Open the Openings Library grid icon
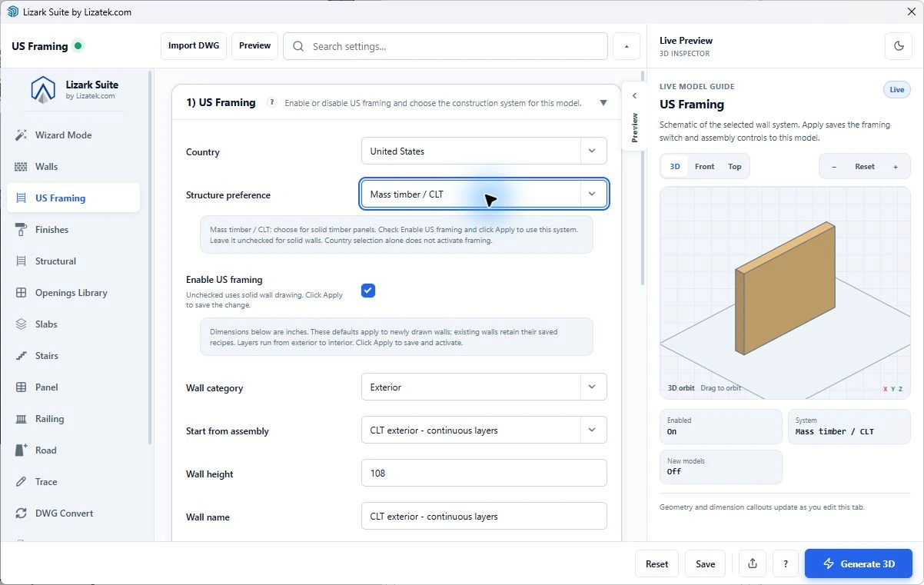Image resolution: width=924 pixels, height=585 pixels. tap(21, 293)
